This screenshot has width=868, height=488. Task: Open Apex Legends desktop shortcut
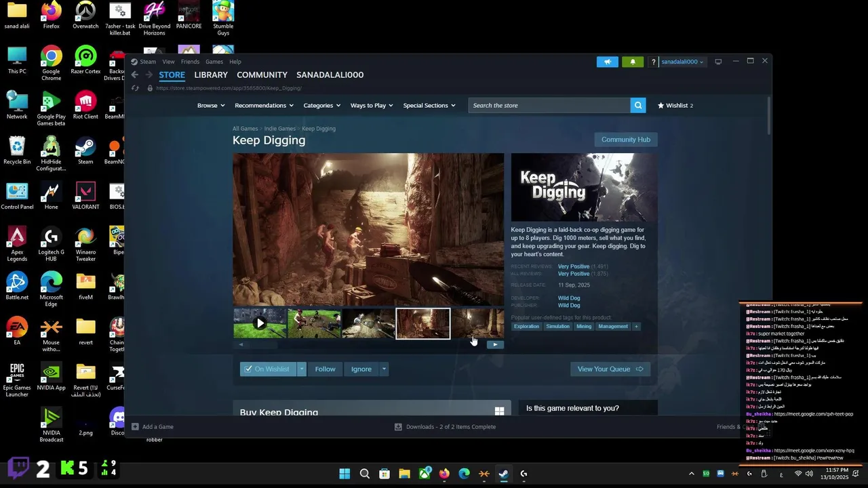(x=17, y=244)
